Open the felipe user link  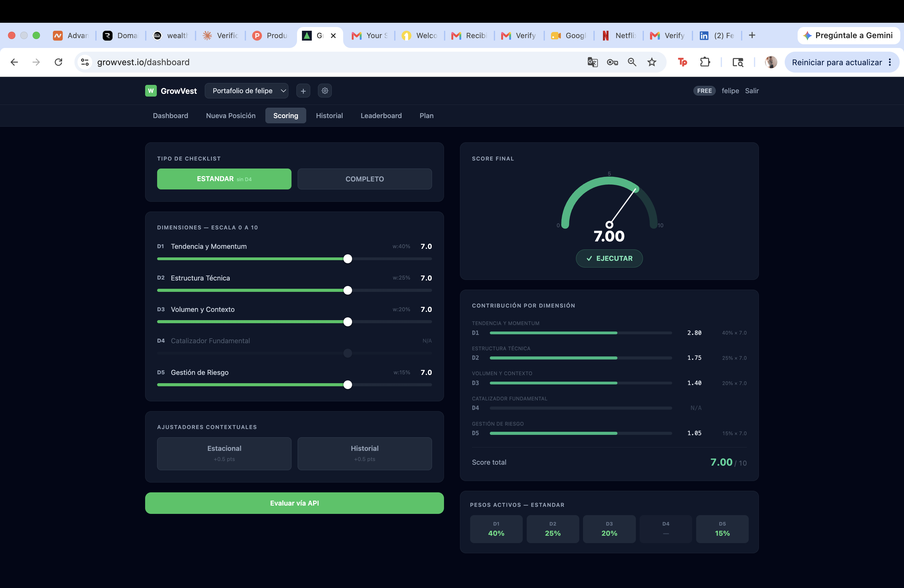point(730,91)
